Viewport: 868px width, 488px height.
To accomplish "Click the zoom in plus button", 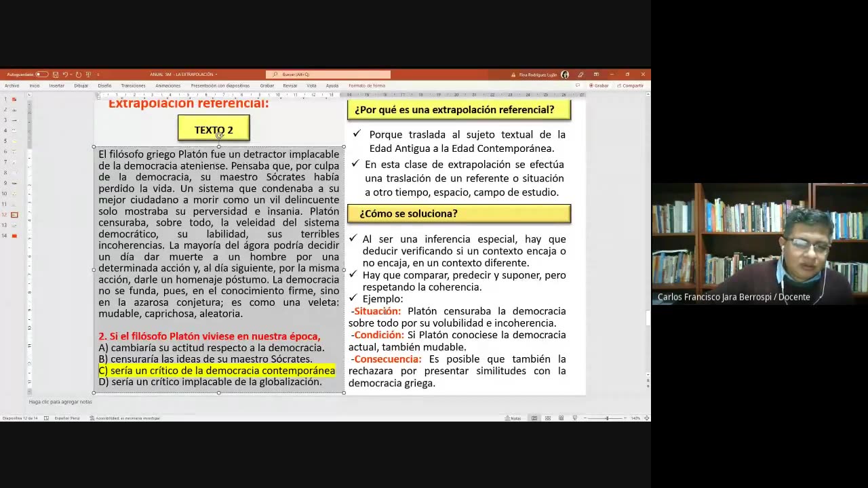I will (626, 418).
